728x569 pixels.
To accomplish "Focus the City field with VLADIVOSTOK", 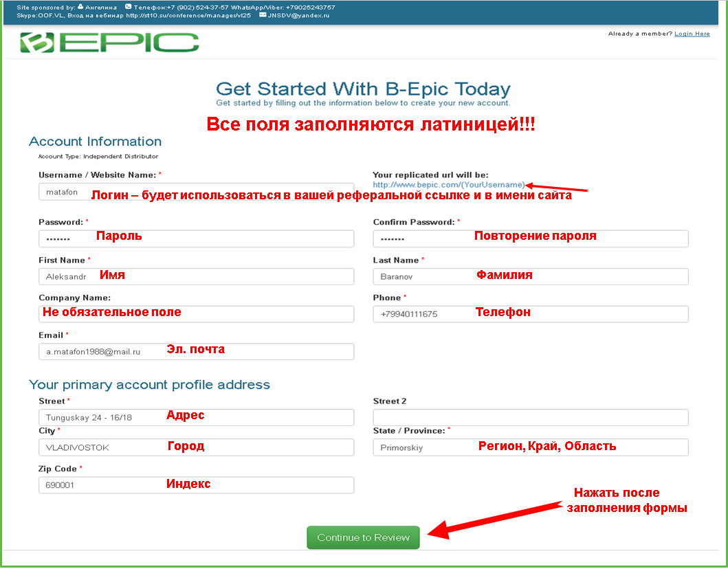I will [x=196, y=448].
